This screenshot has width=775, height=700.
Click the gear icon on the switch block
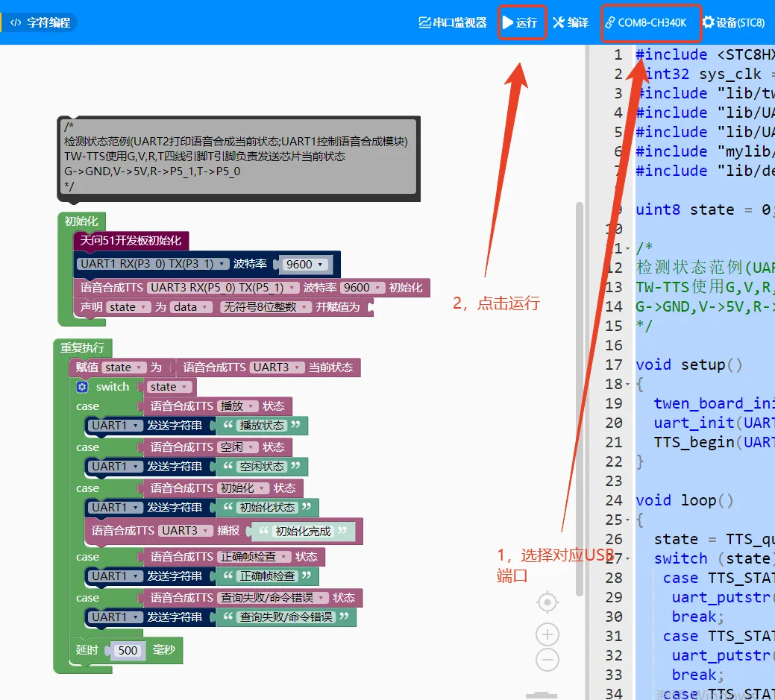82,387
